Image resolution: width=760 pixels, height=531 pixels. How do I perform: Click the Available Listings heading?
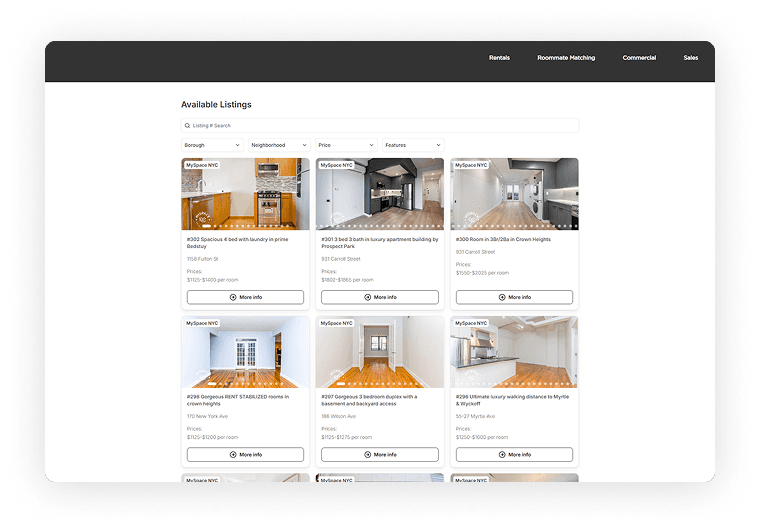click(216, 105)
